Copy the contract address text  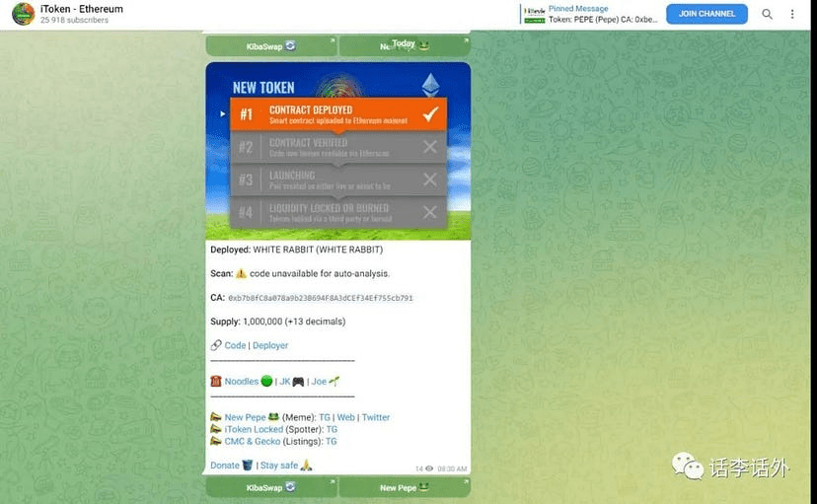321,298
